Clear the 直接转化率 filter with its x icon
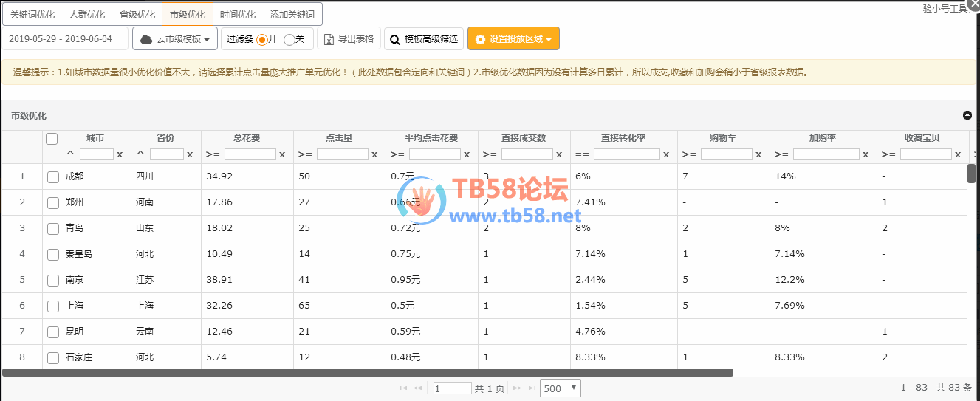This screenshot has width=980, height=401. pos(666,154)
